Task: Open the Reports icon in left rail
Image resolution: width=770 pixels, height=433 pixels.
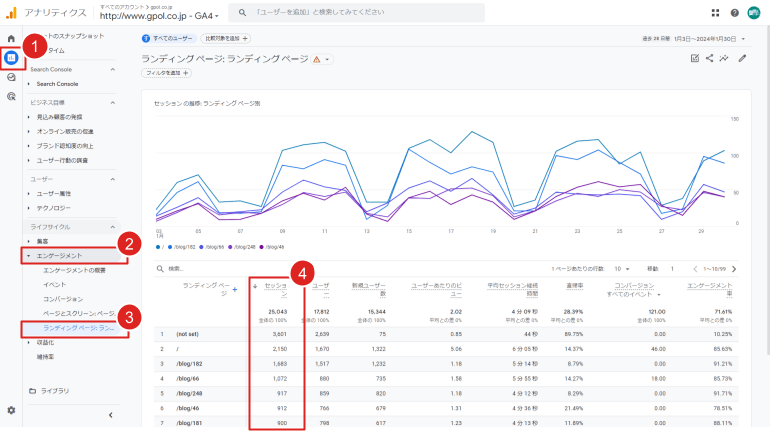Action: [11, 58]
